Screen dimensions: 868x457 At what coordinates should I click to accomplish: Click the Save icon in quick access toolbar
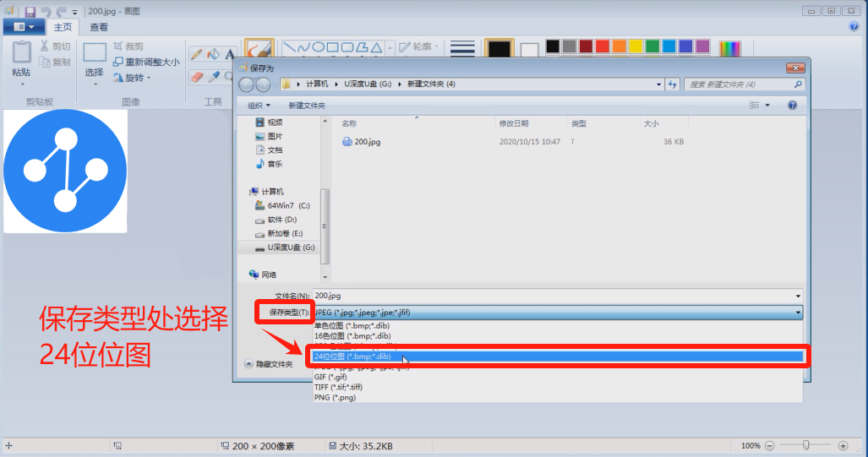(x=30, y=11)
